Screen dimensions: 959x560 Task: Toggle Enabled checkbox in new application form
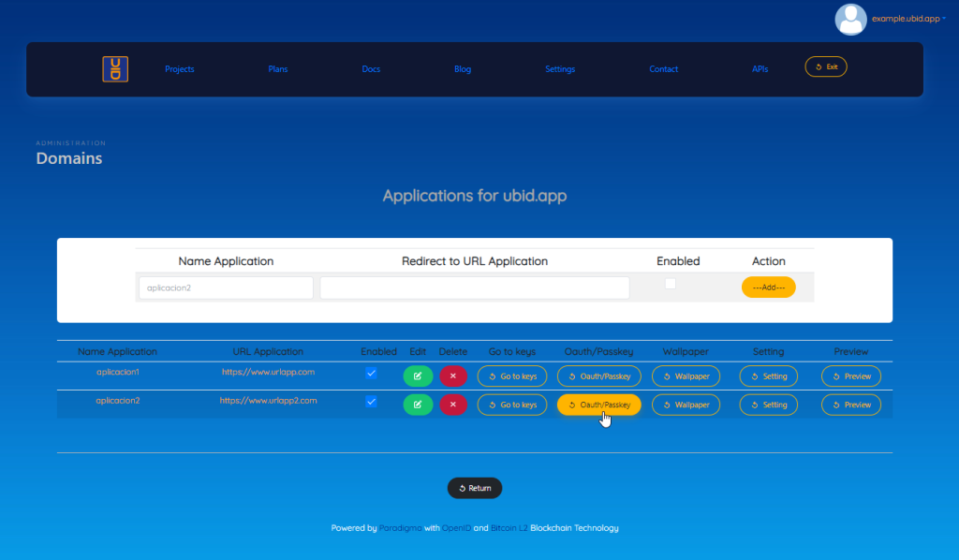(x=670, y=284)
